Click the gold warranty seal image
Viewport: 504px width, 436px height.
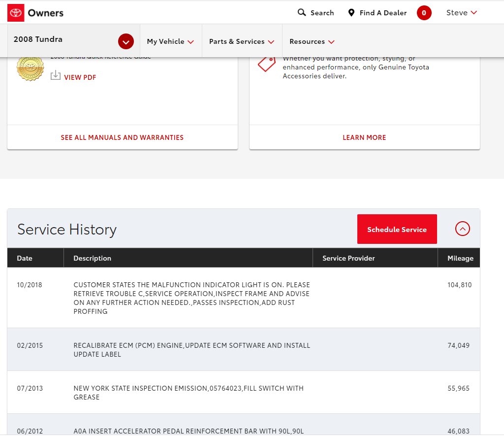coord(30,68)
